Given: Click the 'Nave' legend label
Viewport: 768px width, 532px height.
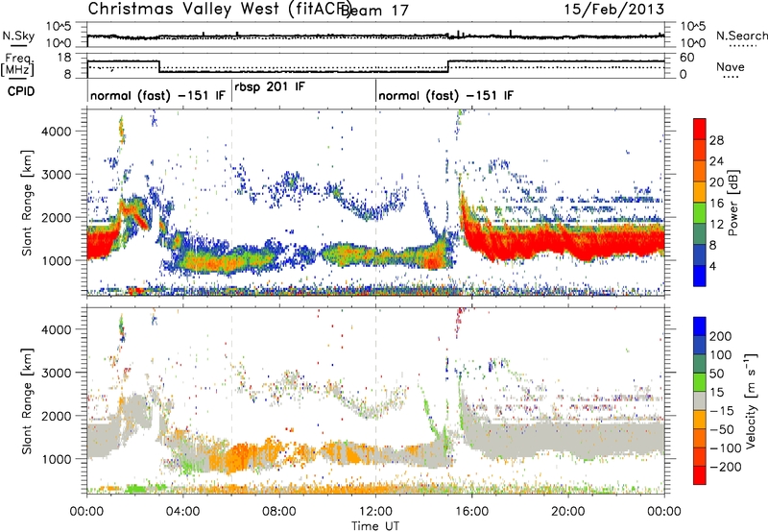Looking at the screenshot, I should click(x=731, y=67).
